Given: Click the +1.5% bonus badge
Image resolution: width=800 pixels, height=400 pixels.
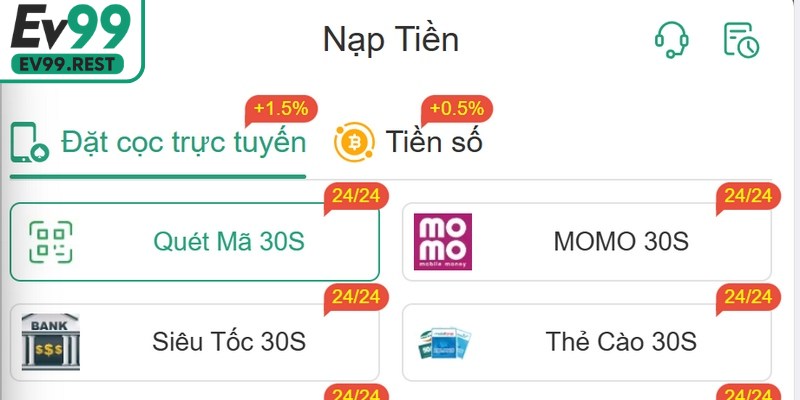Looking at the screenshot, I should click(x=284, y=108).
